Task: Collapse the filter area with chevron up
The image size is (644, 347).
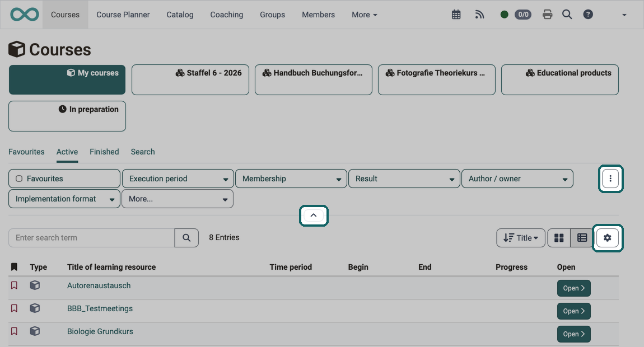Action: 314,215
